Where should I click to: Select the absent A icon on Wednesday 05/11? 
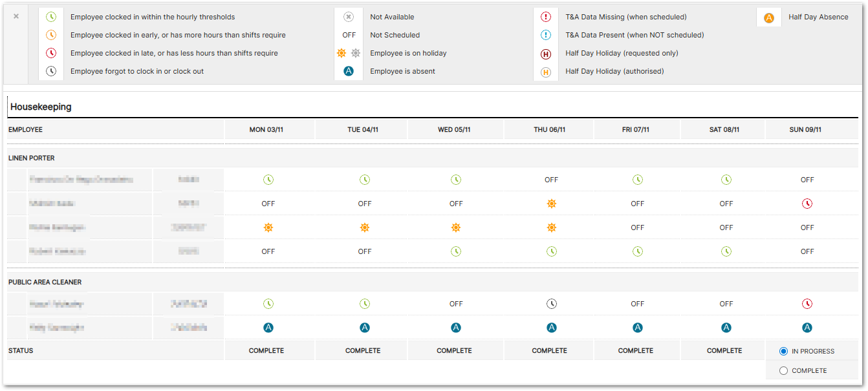coord(456,328)
